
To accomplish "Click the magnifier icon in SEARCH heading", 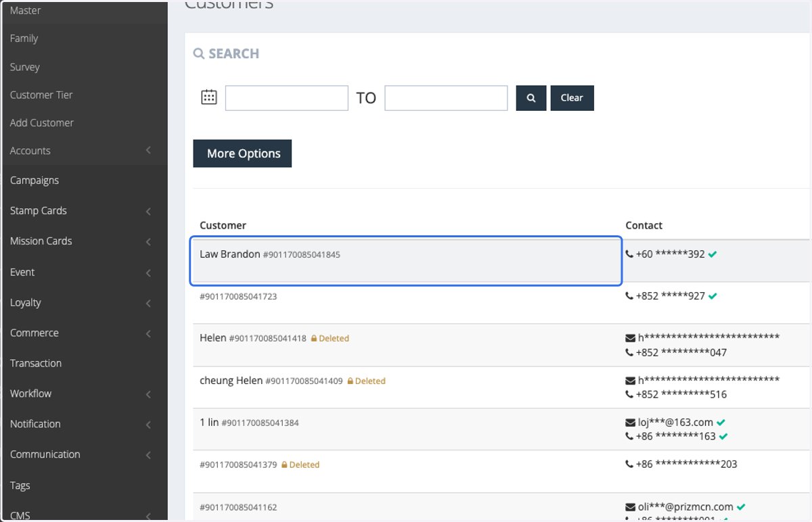I will (199, 53).
